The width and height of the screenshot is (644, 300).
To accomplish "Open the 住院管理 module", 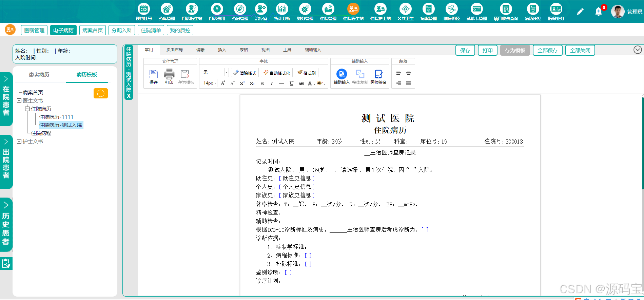I will (328, 12).
